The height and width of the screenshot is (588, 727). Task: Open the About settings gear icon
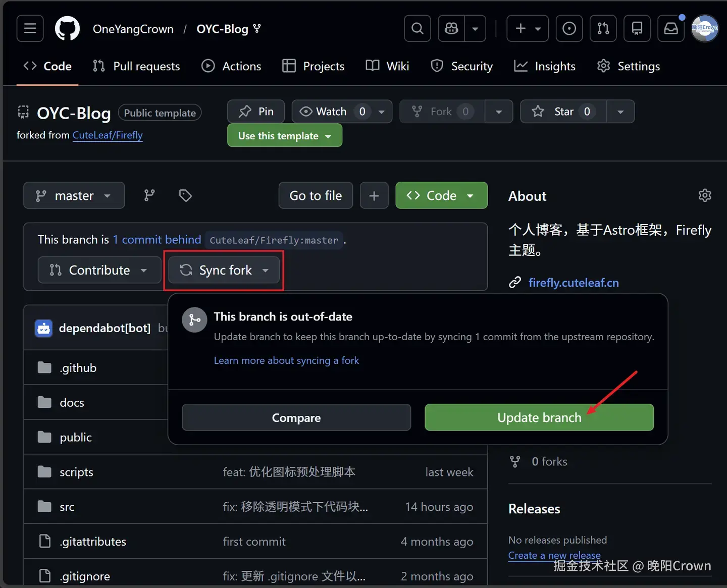[x=705, y=195]
